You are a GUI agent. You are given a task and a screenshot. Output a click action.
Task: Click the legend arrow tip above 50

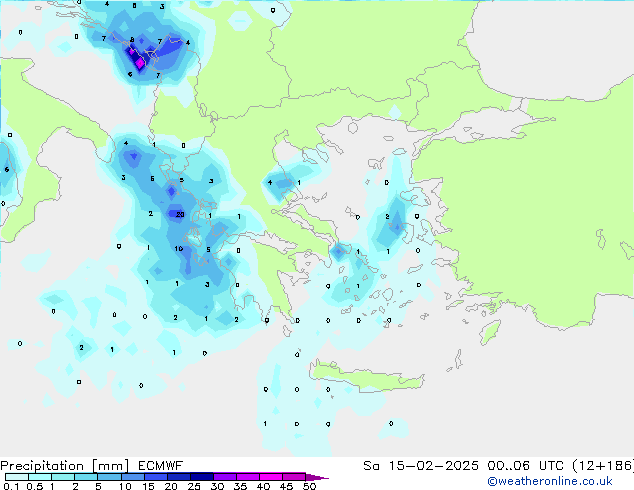[317, 477]
